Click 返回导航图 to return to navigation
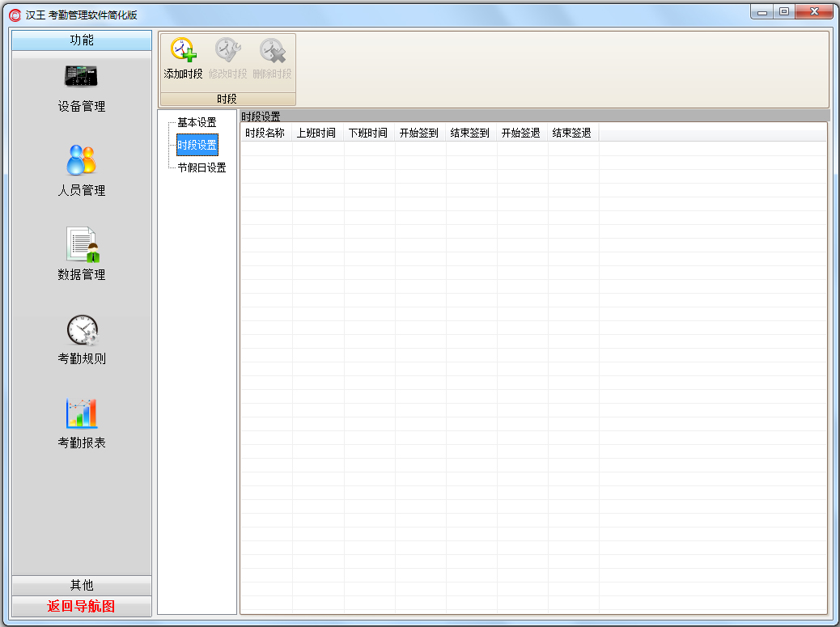The image size is (840, 627). point(82,607)
